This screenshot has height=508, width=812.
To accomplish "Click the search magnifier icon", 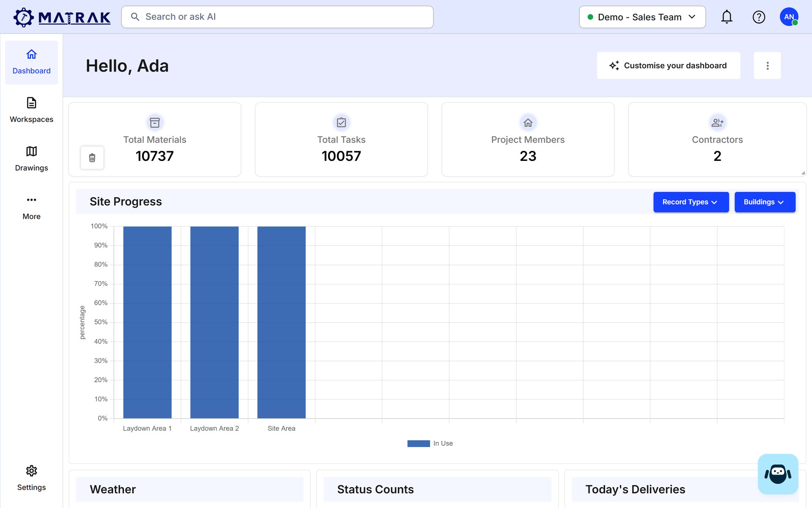I will click(x=135, y=17).
